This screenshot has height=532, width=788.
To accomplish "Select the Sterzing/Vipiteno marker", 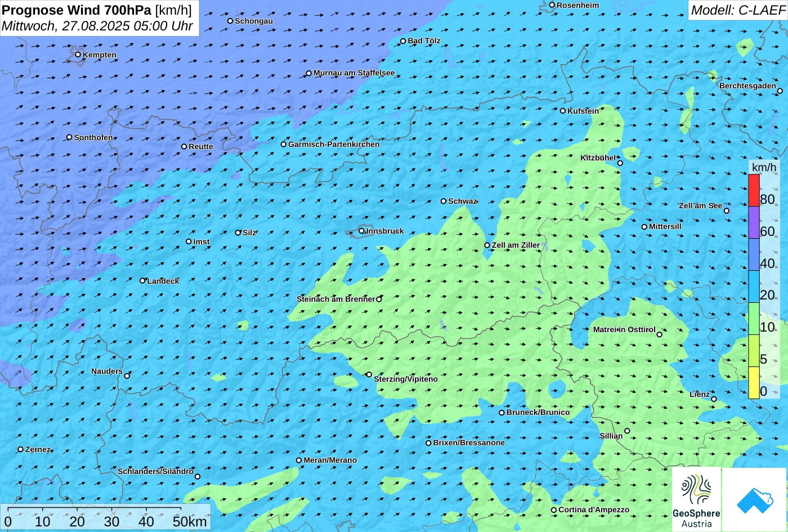I will click(x=369, y=374).
